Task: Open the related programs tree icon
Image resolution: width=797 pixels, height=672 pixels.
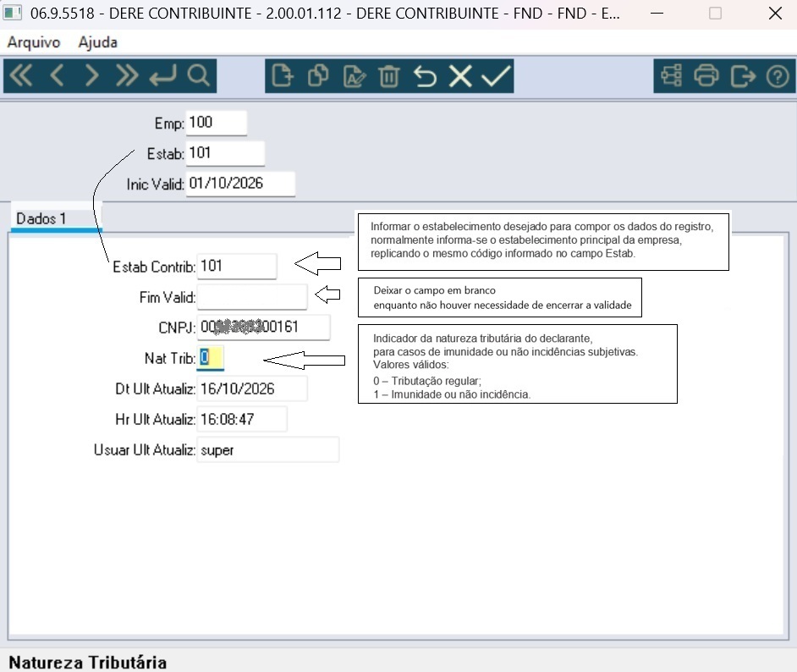Action: click(672, 76)
